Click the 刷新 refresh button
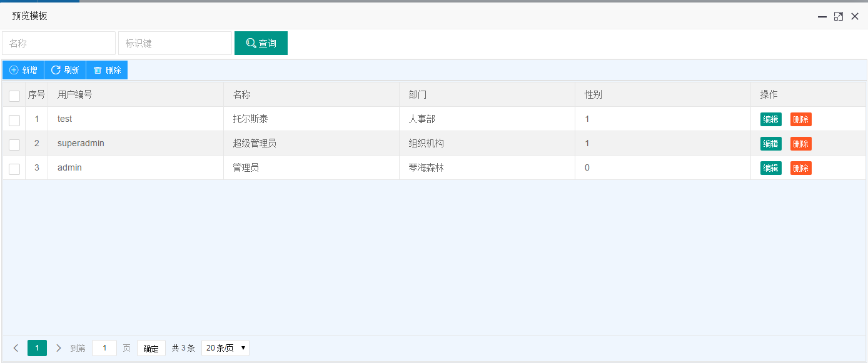 (65, 70)
